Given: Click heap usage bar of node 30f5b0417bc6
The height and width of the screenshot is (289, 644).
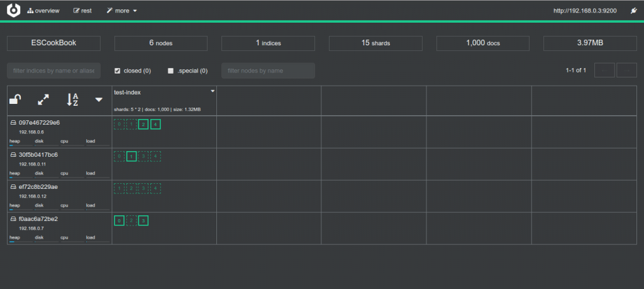Looking at the screenshot, I should click(21, 177).
